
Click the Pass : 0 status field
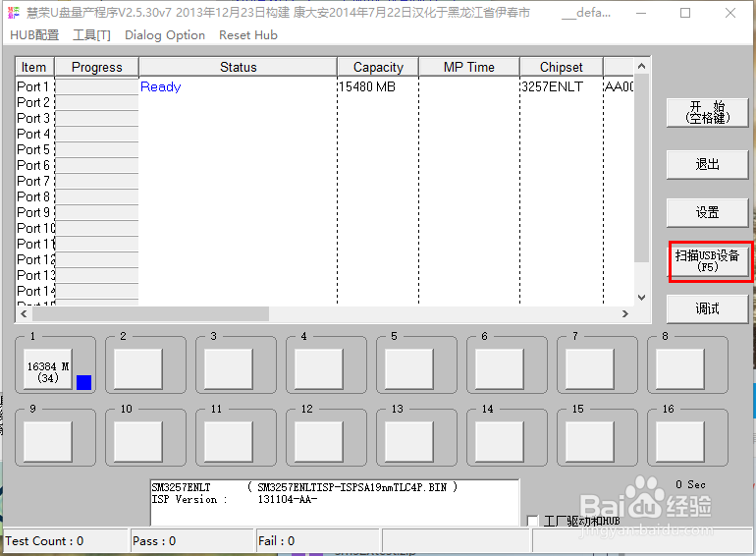tap(191, 541)
